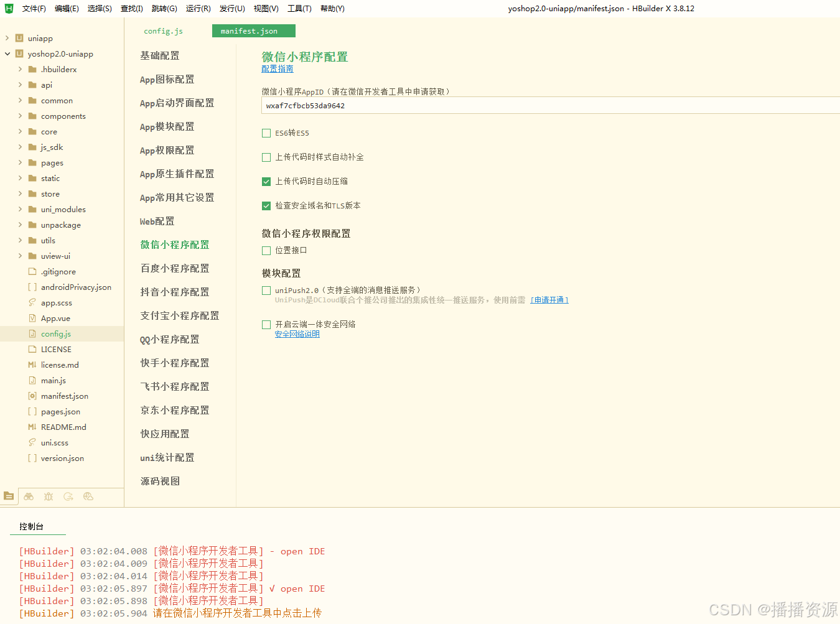Enable 开启云端一体安全网络 checkbox
The image size is (840, 624).
coord(266,325)
